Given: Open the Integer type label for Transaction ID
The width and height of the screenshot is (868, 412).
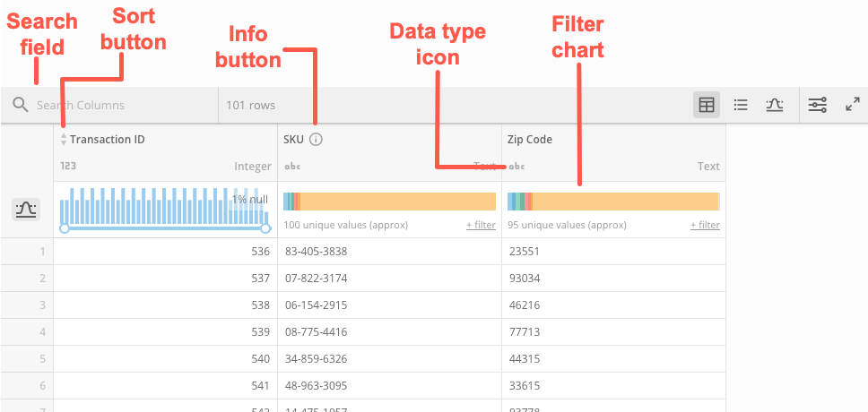Looking at the screenshot, I should click(252, 166).
